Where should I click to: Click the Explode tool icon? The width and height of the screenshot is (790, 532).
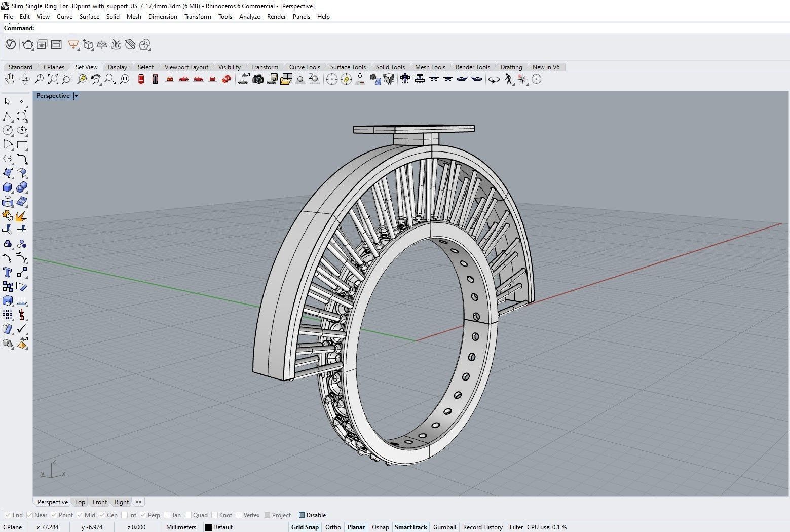[22, 215]
